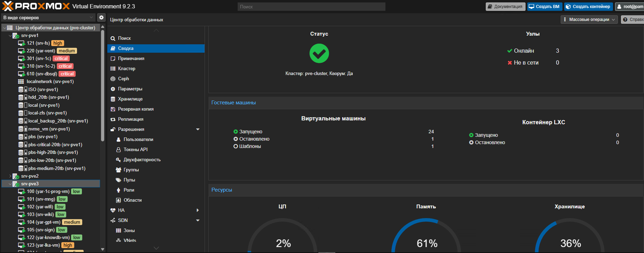644x253 pixels.
Task: Select pbs-critical-20tb (srv-pve1) storage
Action: coord(51,145)
